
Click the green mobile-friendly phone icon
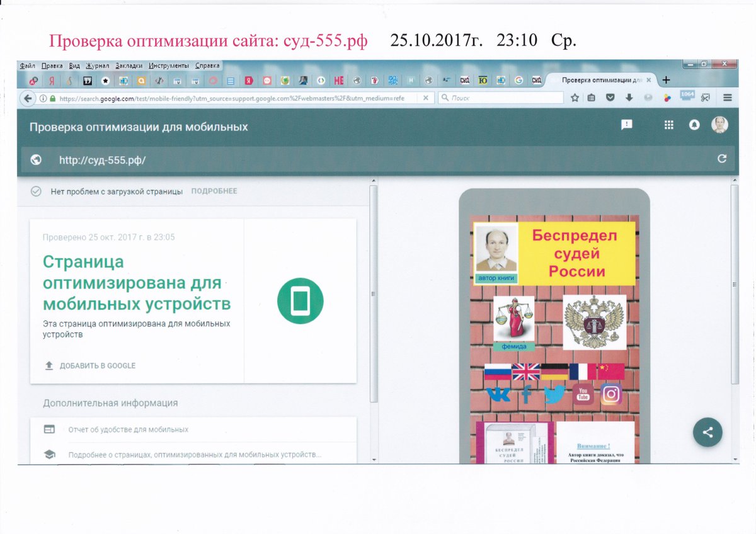click(300, 301)
